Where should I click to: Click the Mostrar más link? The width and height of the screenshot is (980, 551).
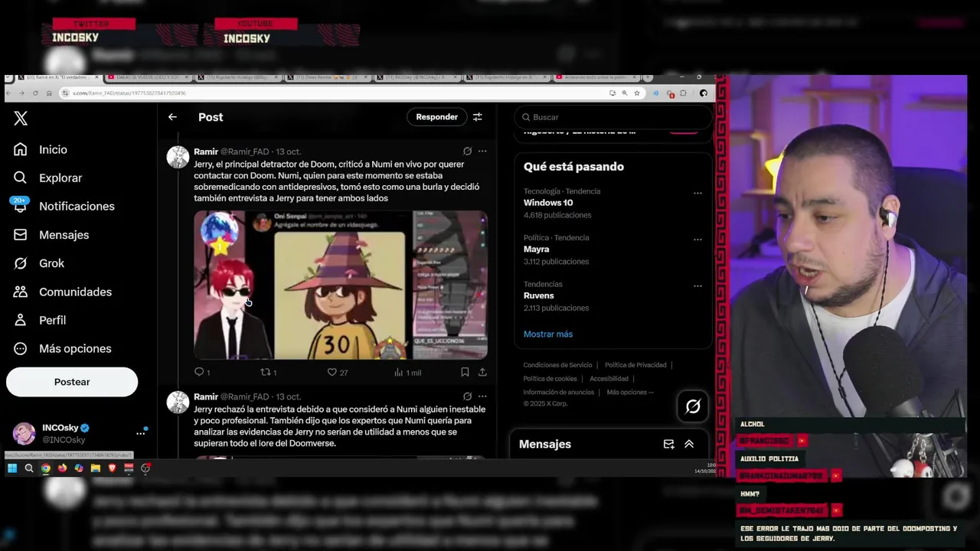click(x=548, y=334)
